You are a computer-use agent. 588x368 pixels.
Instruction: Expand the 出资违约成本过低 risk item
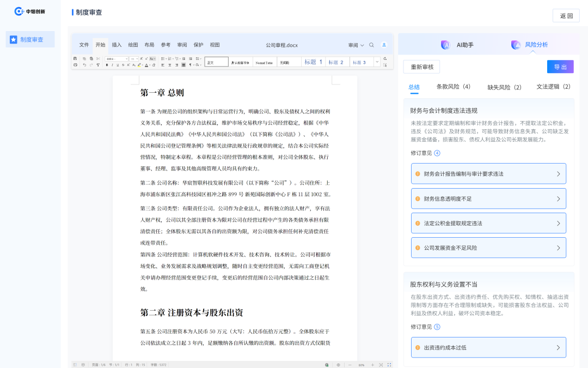click(488, 347)
